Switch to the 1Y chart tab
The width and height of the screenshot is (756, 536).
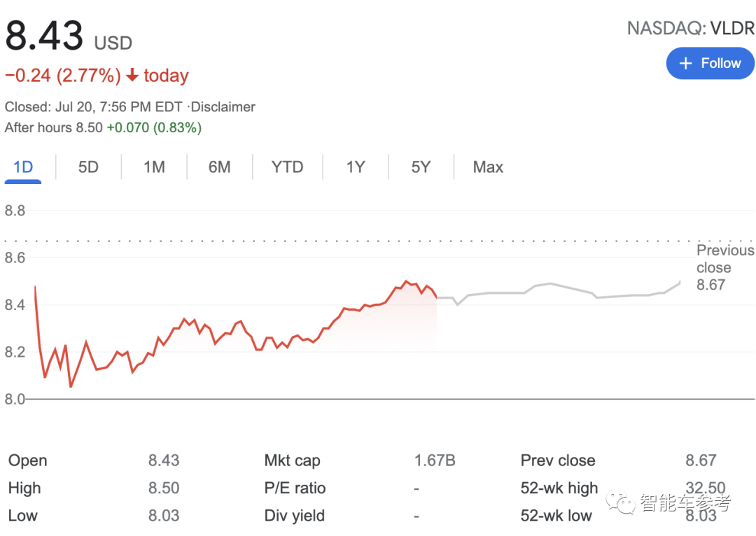pyautogui.click(x=355, y=167)
